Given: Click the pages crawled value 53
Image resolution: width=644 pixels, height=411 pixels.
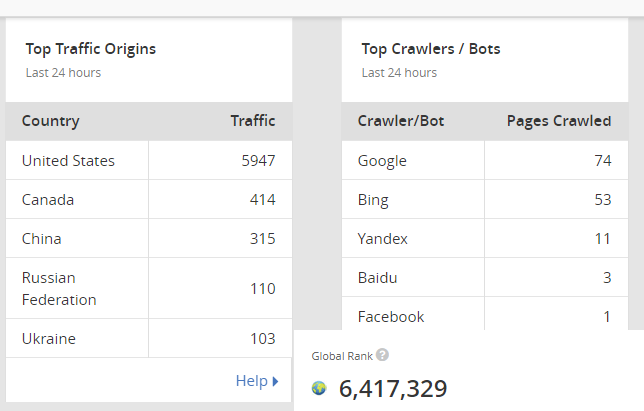Looking at the screenshot, I should click(x=603, y=200).
